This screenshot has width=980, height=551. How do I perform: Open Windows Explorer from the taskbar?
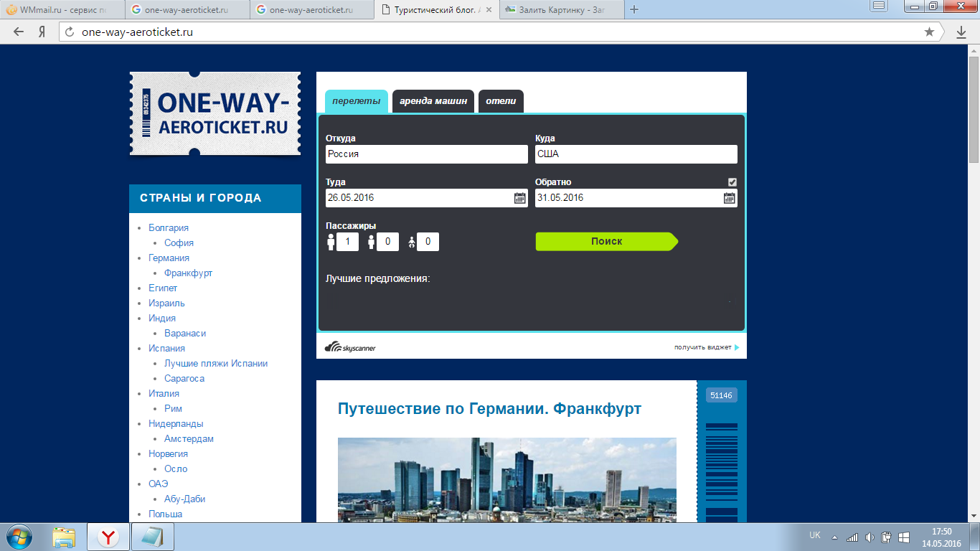point(64,537)
